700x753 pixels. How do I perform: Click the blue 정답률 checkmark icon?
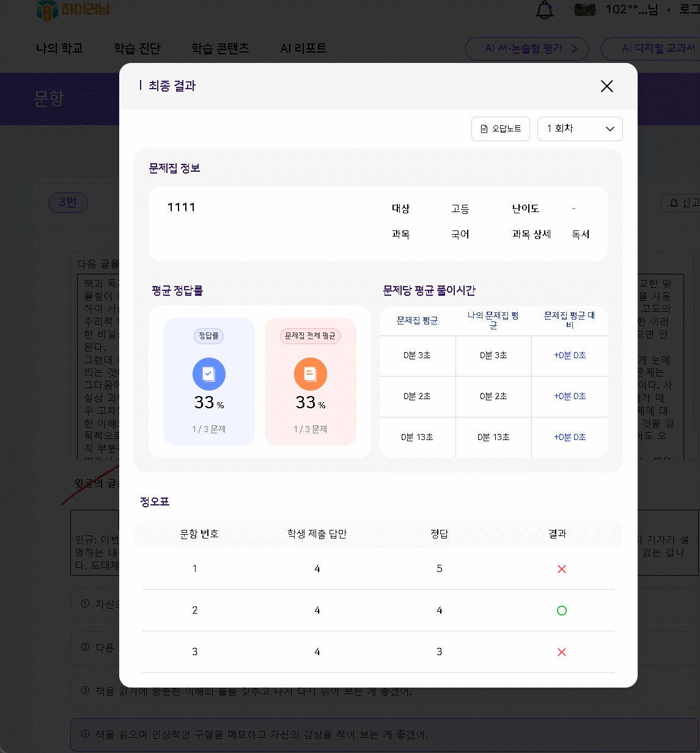[209, 374]
